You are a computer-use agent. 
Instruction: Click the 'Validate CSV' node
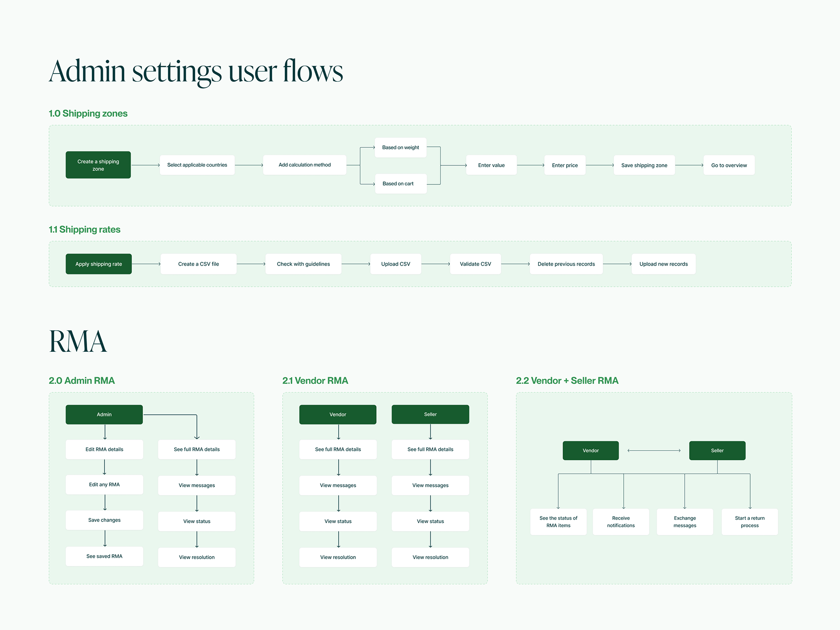[475, 264]
